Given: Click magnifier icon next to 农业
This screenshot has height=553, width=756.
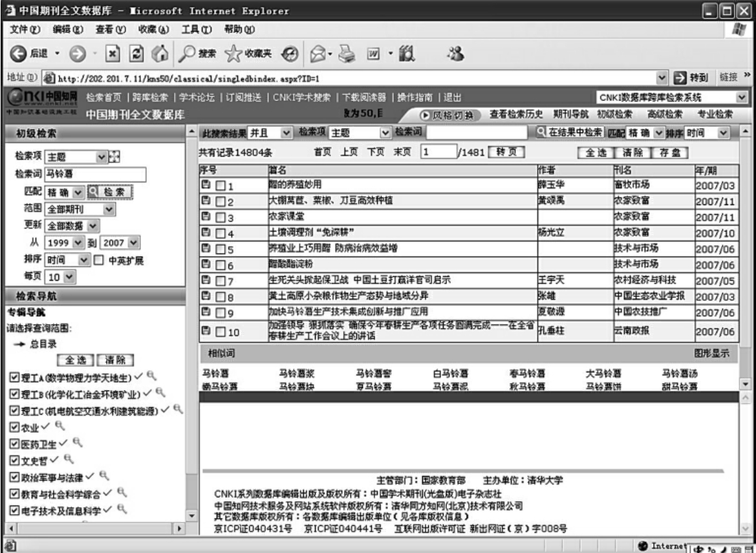Looking at the screenshot, I should pyautogui.click(x=59, y=425).
